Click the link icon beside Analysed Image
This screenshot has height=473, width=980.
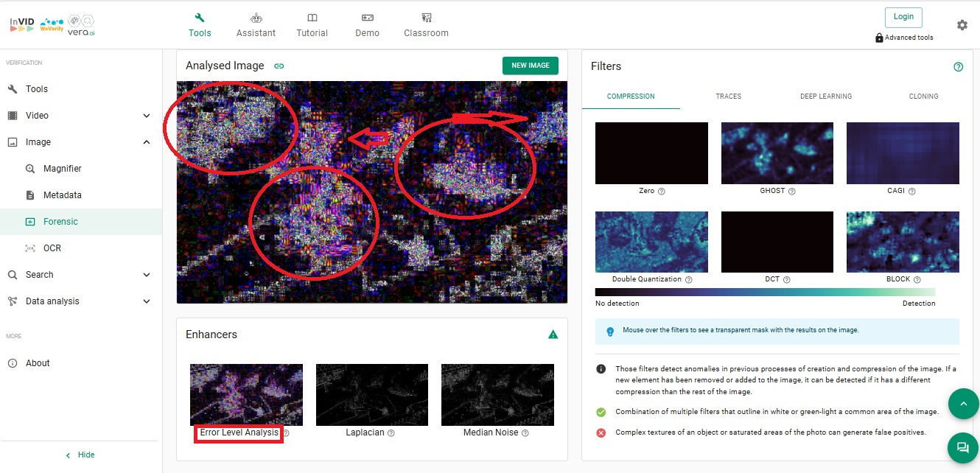[279, 66]
